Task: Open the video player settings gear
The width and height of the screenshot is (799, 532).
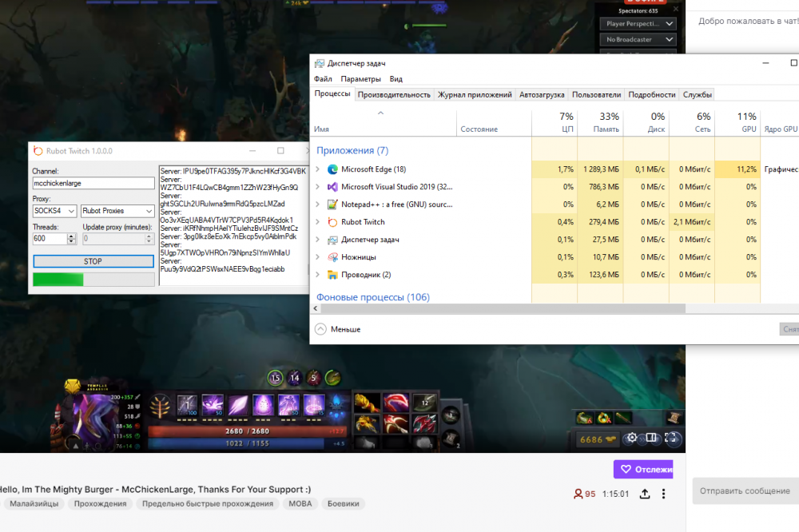Action: click(x=632, y=438)
